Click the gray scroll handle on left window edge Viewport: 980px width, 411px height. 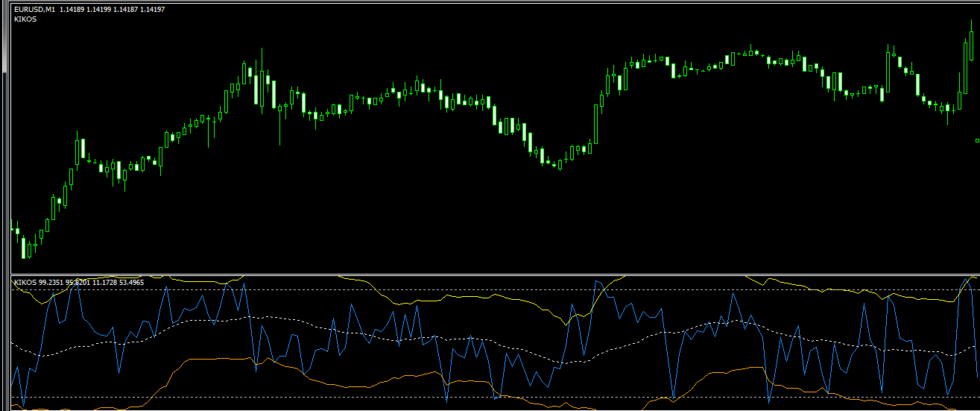[3, 37]
